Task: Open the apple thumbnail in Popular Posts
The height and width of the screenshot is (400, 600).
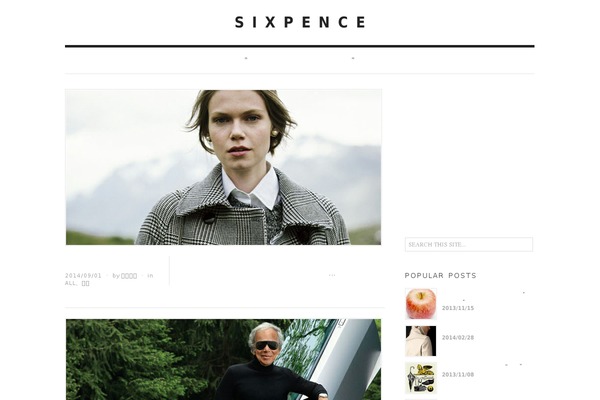Action: pos(421,304)
